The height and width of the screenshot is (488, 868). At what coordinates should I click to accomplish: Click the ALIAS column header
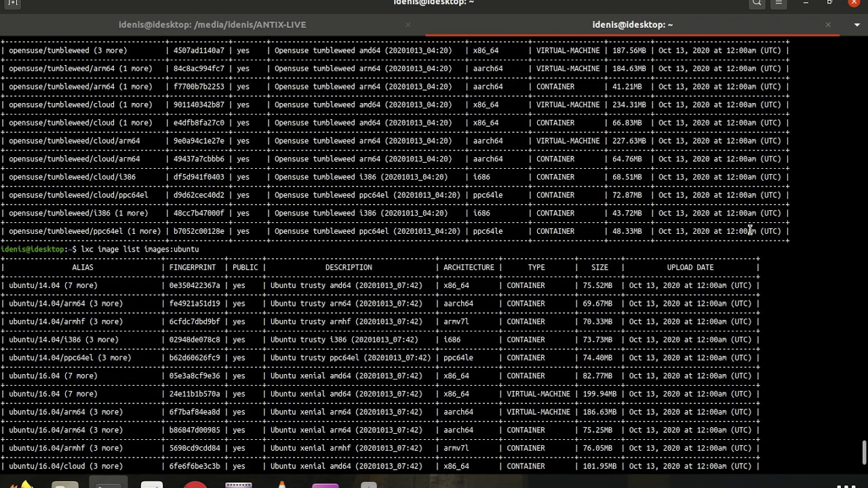click(83, 268)
